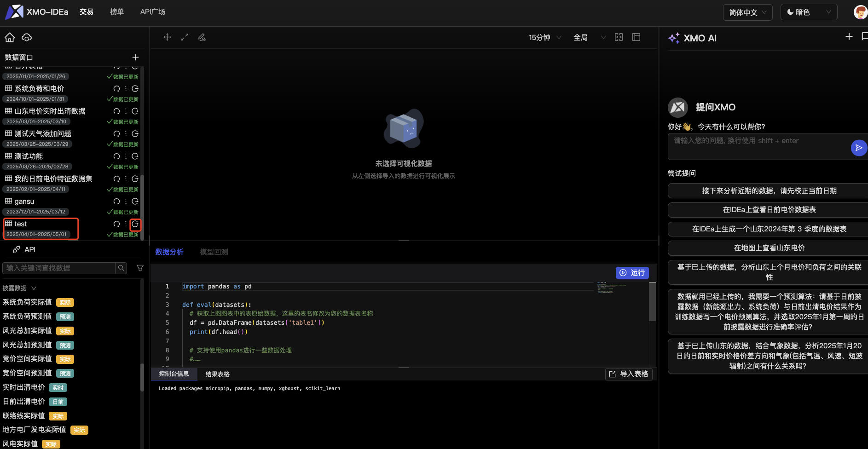This screenshot has width=868, height=449.
Task: Click the move crosshair tool in chart toolbar
Action: click(x=167, y=37)
